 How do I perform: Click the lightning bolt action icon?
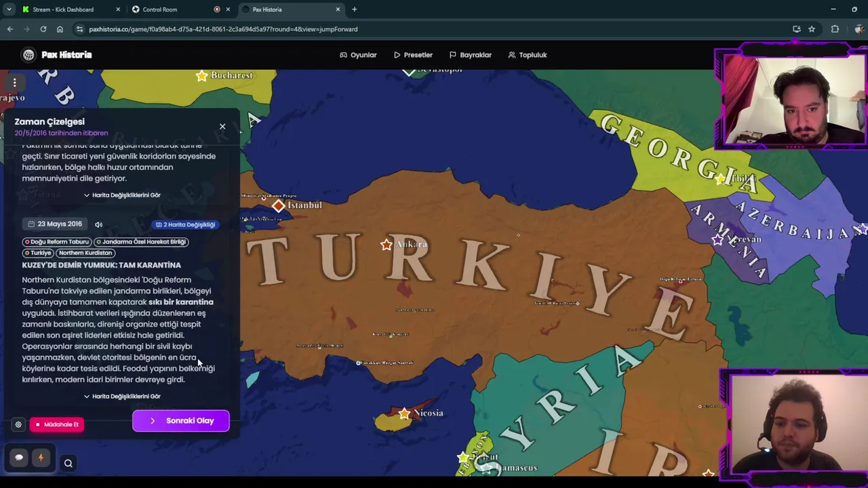(x=41, y=457)
